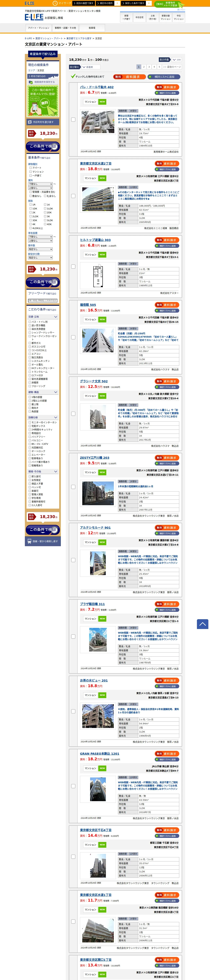Tick the オートロック checkbox
Viewport: 210px width, 980px height.
pyautogui.click(x=30, y=451)
